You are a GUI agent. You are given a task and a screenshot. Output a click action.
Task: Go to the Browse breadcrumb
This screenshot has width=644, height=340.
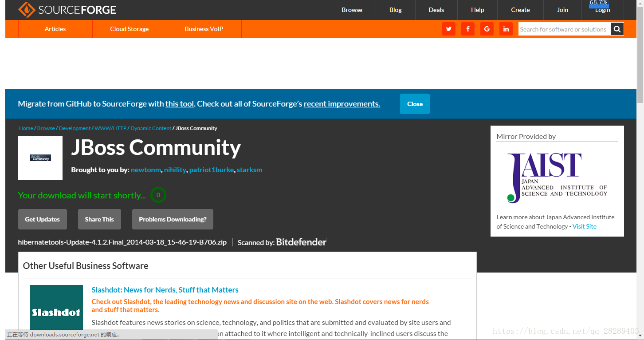[x=46, y=128]
